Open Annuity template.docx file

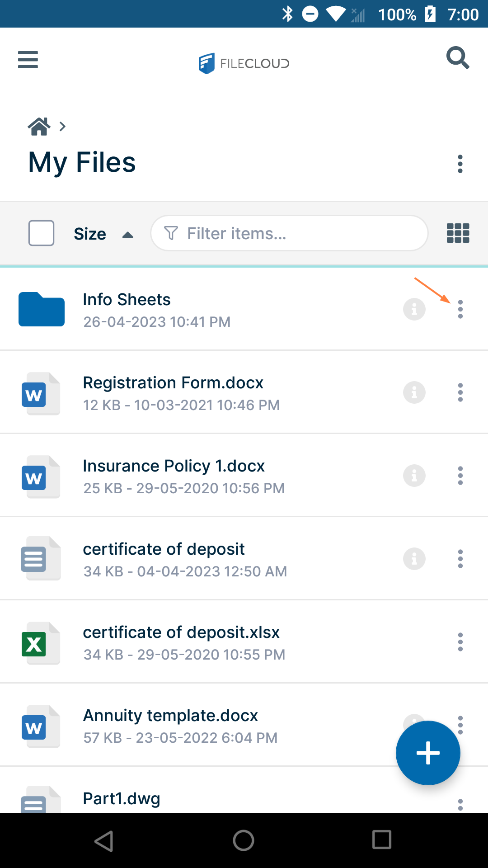(x=170, y=716)
